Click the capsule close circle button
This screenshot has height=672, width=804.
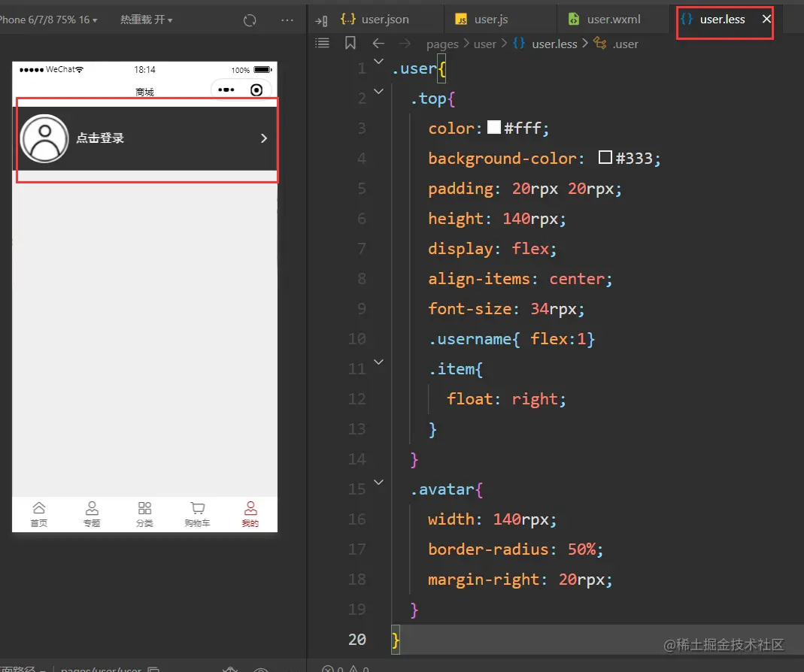[x=256, y=90]
